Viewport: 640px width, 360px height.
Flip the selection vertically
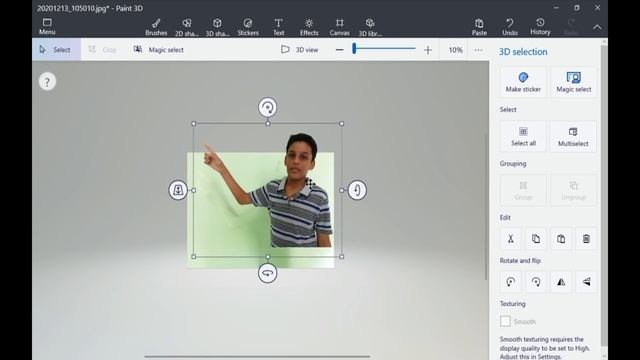pyautogui.click(x=586, y=282)
